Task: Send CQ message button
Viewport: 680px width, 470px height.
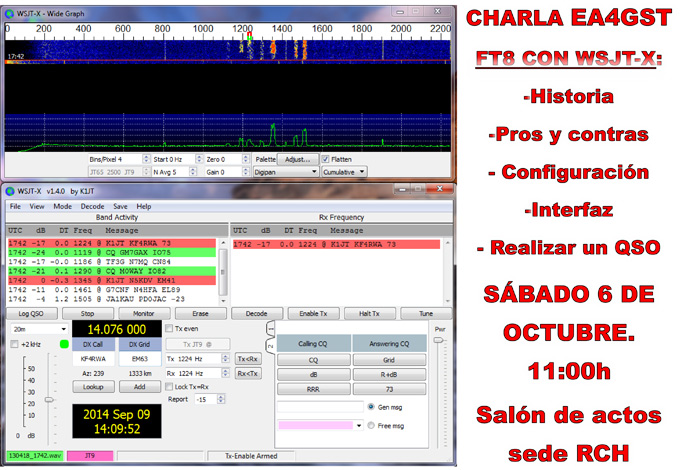Action: 314,360
